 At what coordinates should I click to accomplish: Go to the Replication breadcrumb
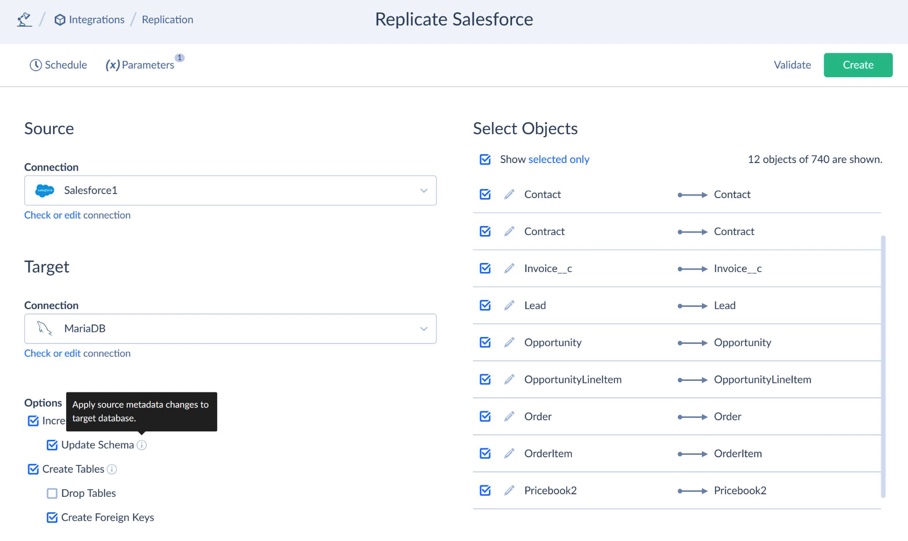[x=167, y=20]
